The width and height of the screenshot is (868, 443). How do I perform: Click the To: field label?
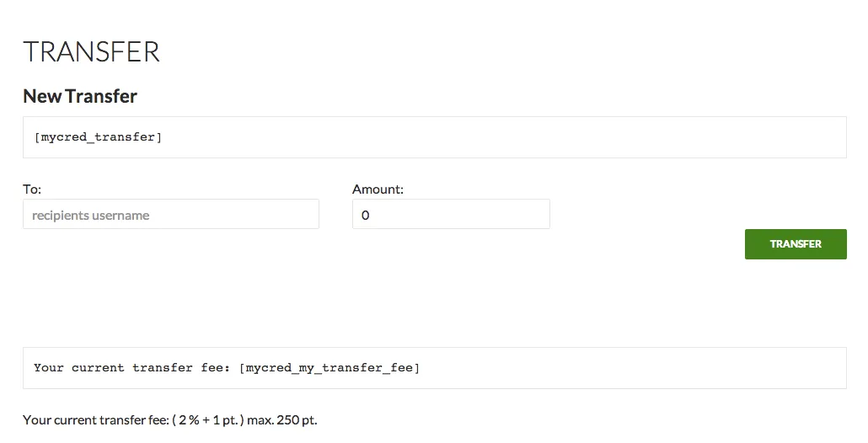tap(32, 189)
